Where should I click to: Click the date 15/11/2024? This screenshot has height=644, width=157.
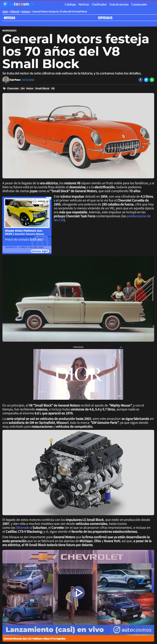tap(28, 80)
